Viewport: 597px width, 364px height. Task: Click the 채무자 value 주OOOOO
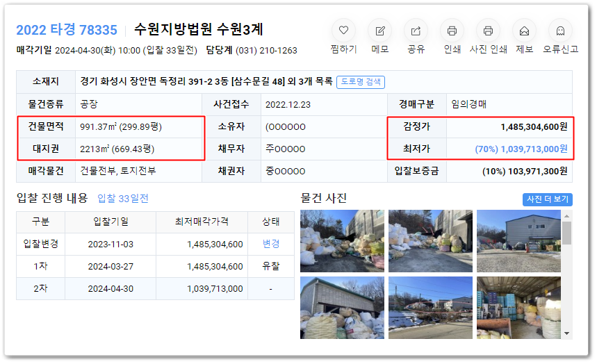click(285, 149)
